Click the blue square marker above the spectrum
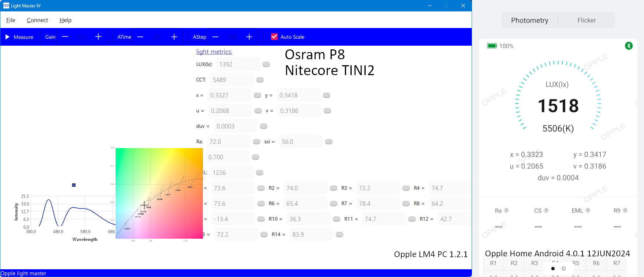Viewport: 644px width, 277px height. (x=74, y=185)
